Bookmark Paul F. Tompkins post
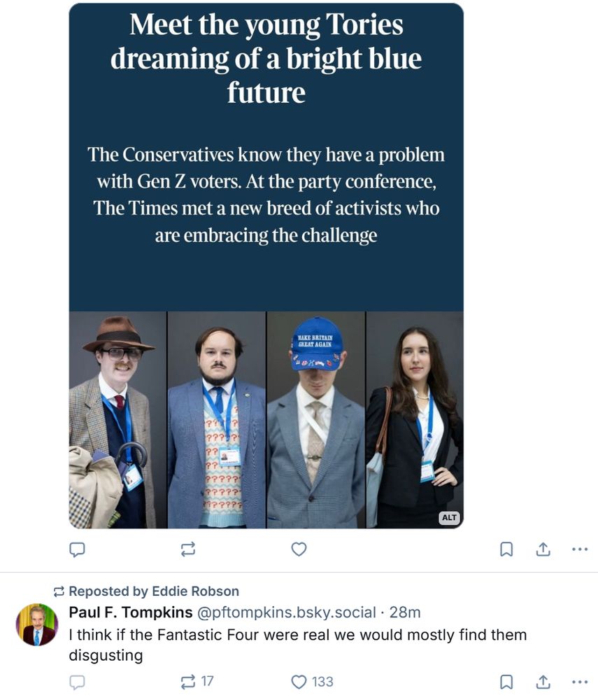The width and height of the screenshot is (598, 700). coord(506,682)
